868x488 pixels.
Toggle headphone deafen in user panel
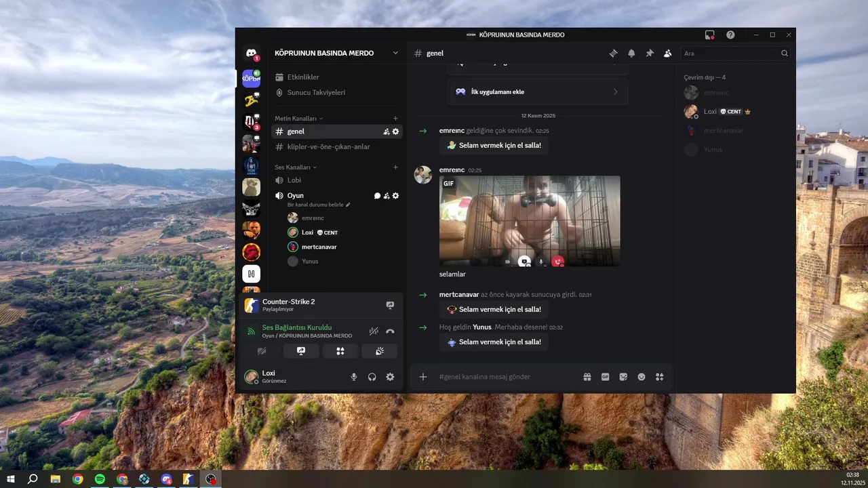tap(372, 377)
